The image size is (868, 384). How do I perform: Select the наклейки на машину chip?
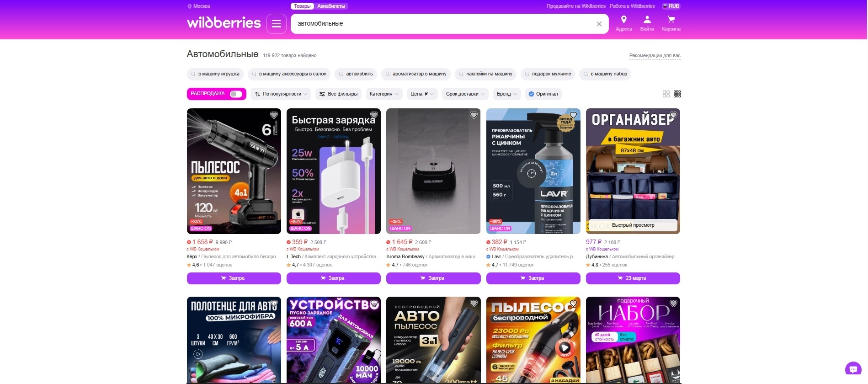pos(486,74)
